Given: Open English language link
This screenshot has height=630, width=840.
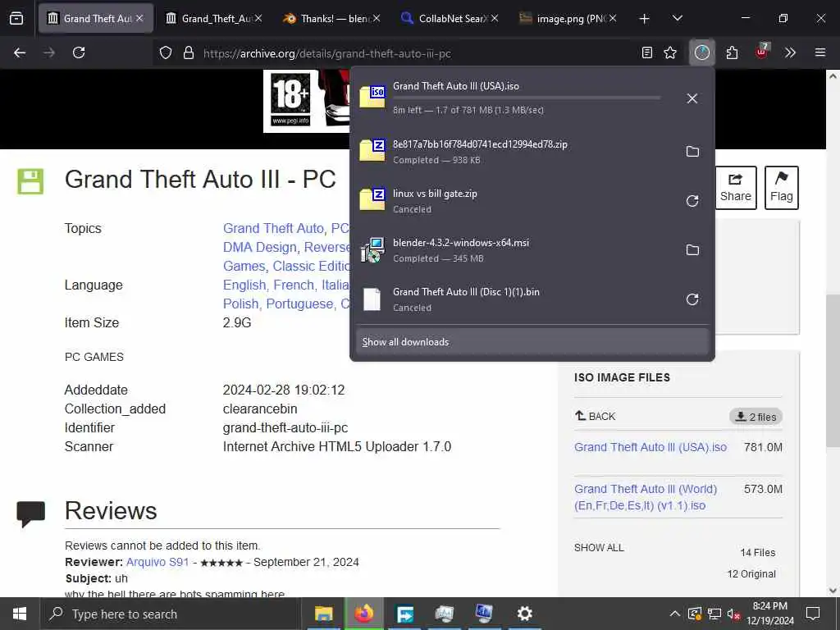Looking at the screenshot, I should point(244,285).
